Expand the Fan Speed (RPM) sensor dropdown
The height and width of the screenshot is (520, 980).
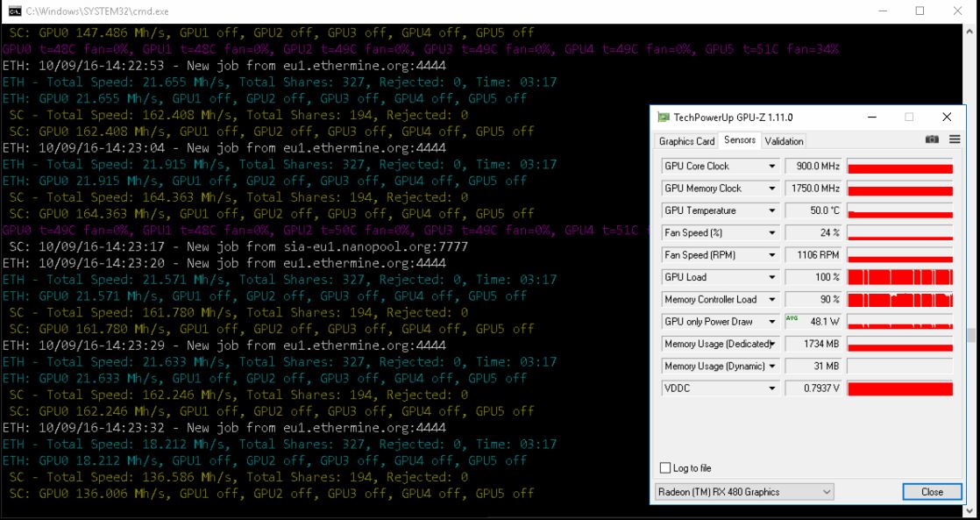point(772,255)
